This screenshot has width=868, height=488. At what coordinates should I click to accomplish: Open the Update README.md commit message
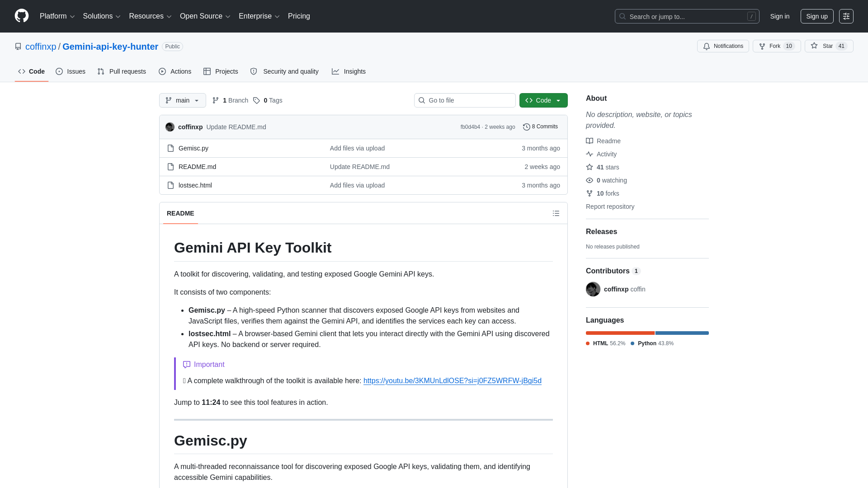pyautogui.click(x=236, y=127)
